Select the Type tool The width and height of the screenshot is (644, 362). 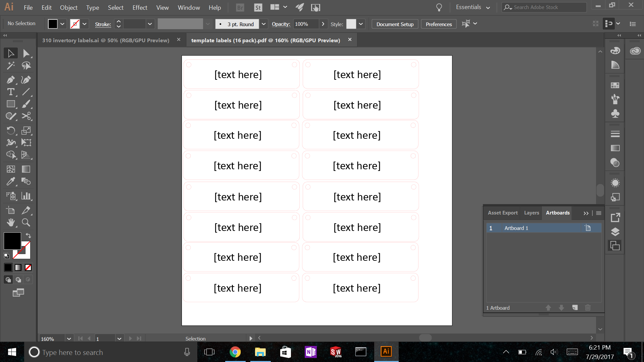(10, 92)
